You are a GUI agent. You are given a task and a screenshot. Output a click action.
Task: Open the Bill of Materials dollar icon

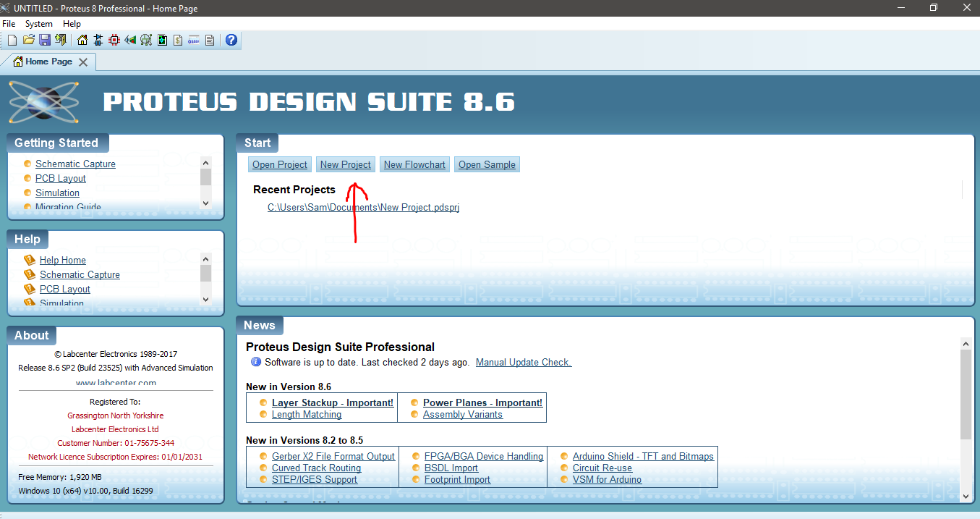178,40
